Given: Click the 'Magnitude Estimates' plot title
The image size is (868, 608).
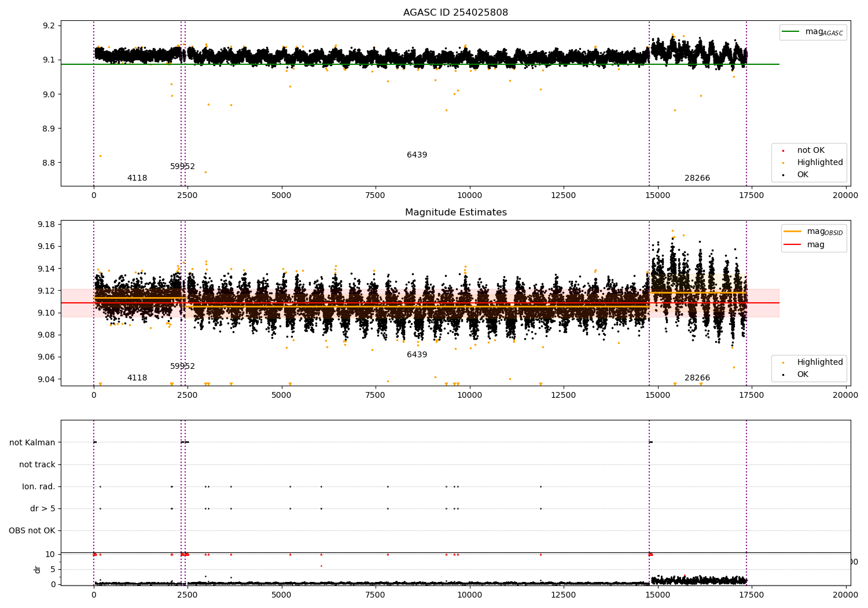Looking at the screenshot, I should point(455,213).
